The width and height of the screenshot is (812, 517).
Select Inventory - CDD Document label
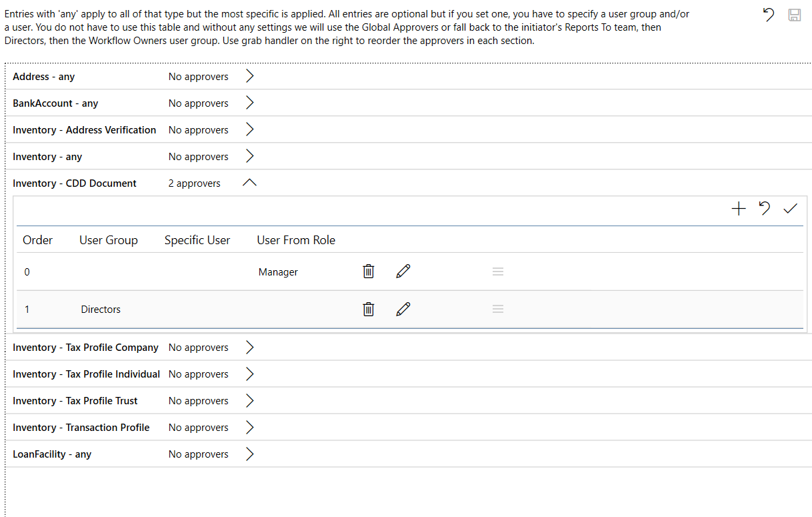(x=75, y=183)
